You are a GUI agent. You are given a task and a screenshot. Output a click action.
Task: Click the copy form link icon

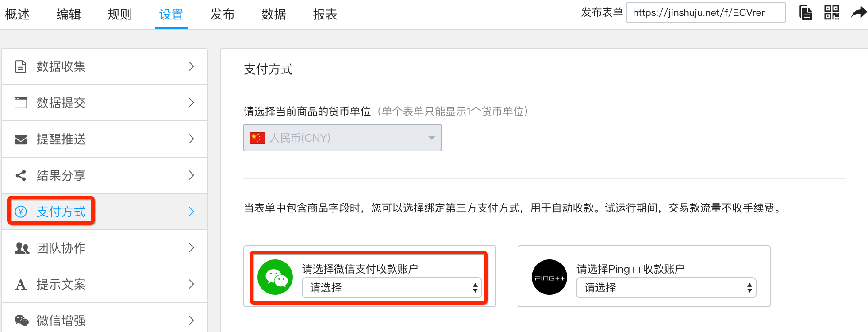[x=806, y=12]
